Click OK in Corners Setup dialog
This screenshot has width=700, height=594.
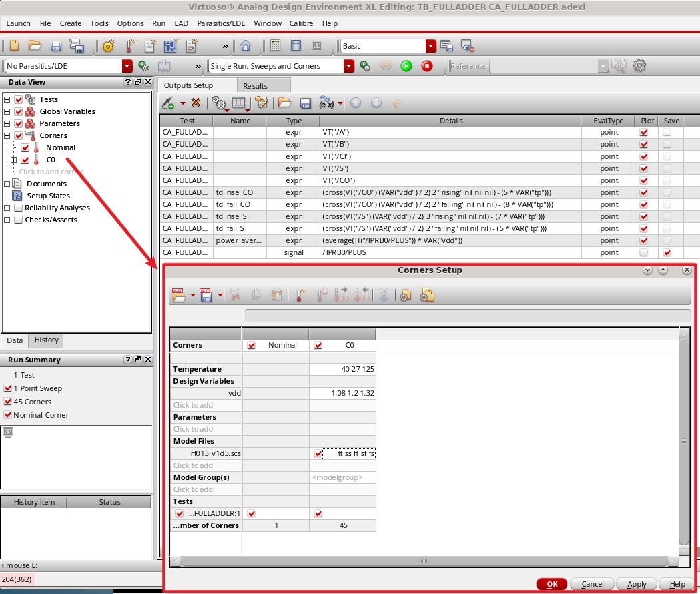(x=551, y=584)
